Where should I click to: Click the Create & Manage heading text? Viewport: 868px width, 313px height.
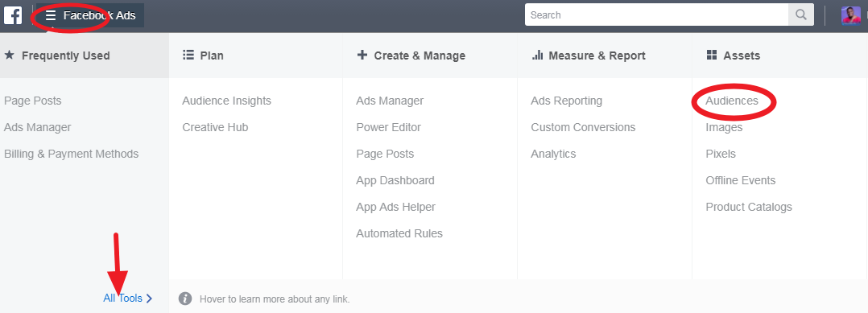pyautogui.click(x=420, y=56)
